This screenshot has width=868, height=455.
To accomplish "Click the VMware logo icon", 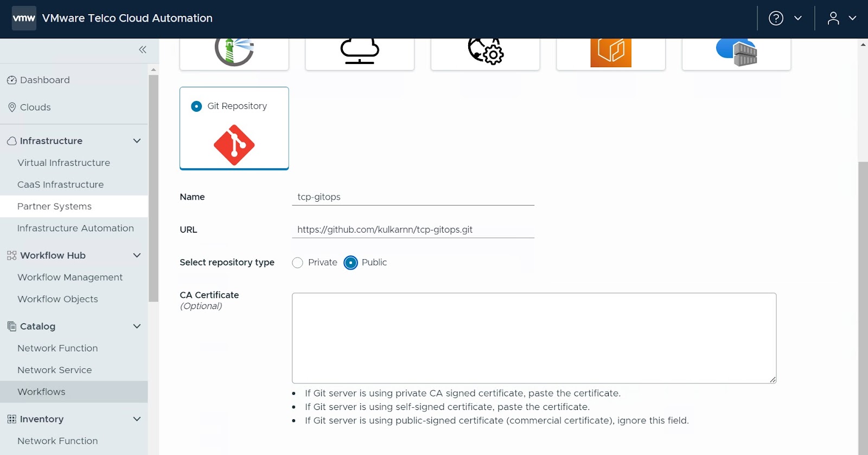I will (x=24, y=18).
